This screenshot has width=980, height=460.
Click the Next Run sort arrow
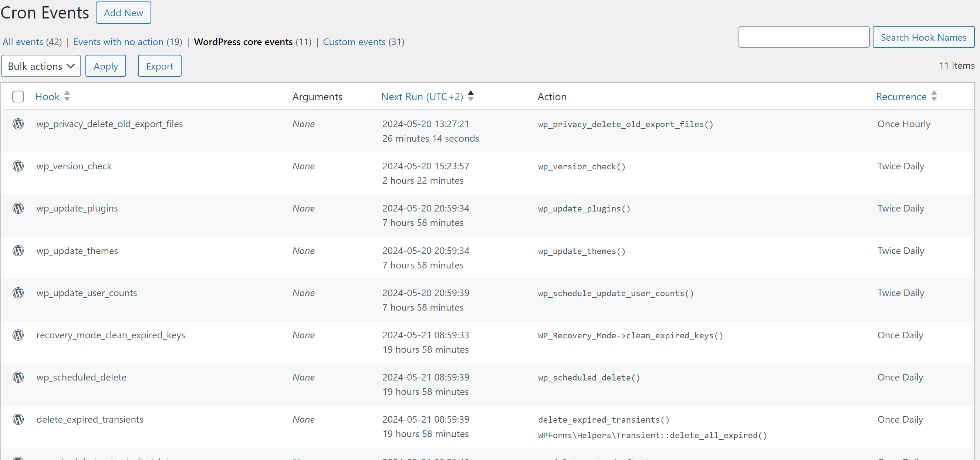471,97
